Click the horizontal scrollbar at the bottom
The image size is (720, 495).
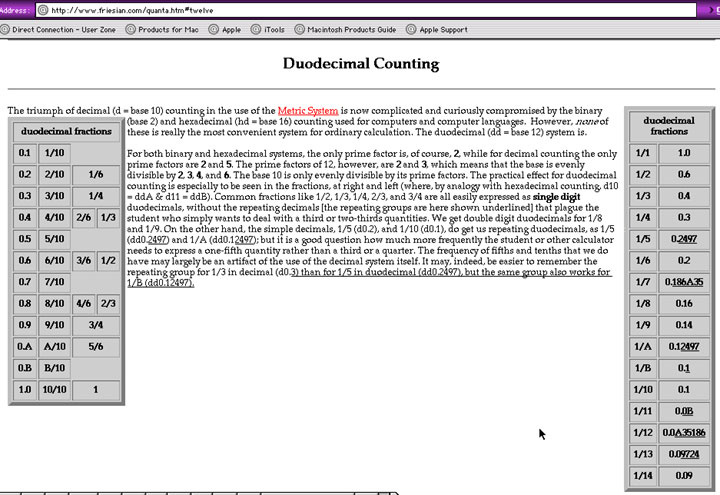(200, 491)
